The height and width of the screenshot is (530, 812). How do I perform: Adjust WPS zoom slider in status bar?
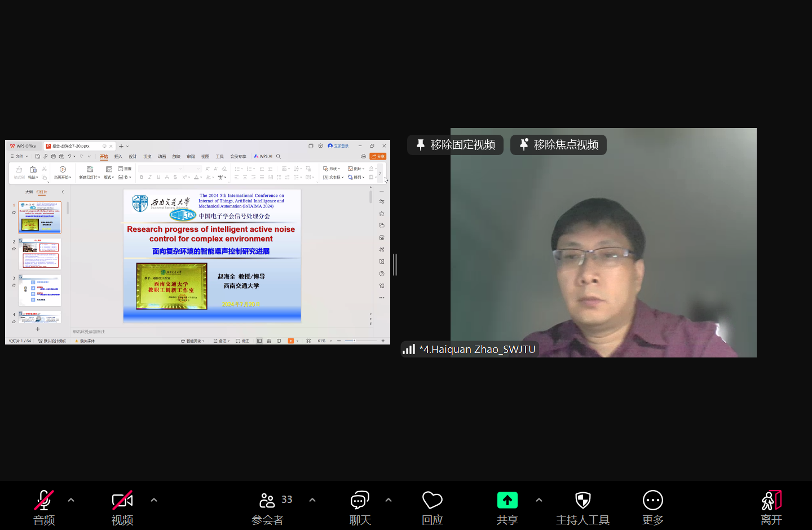[x=361, y=341]
